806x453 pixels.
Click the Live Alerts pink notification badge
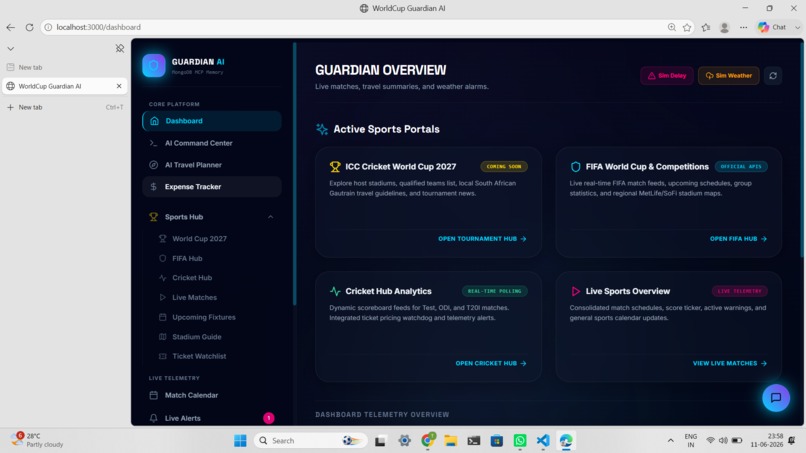click(x=268, y=418)
